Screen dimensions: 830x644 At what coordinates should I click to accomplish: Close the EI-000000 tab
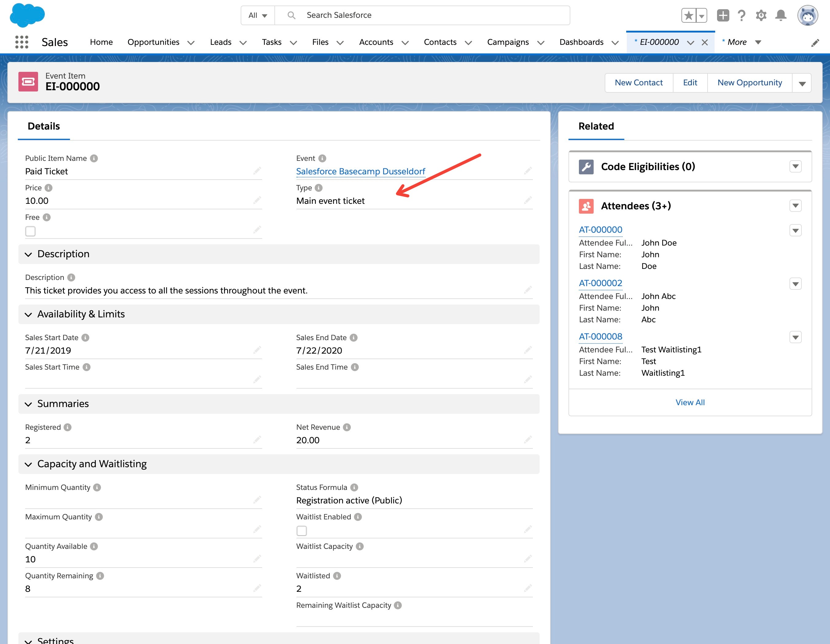(x=704, y=42)
